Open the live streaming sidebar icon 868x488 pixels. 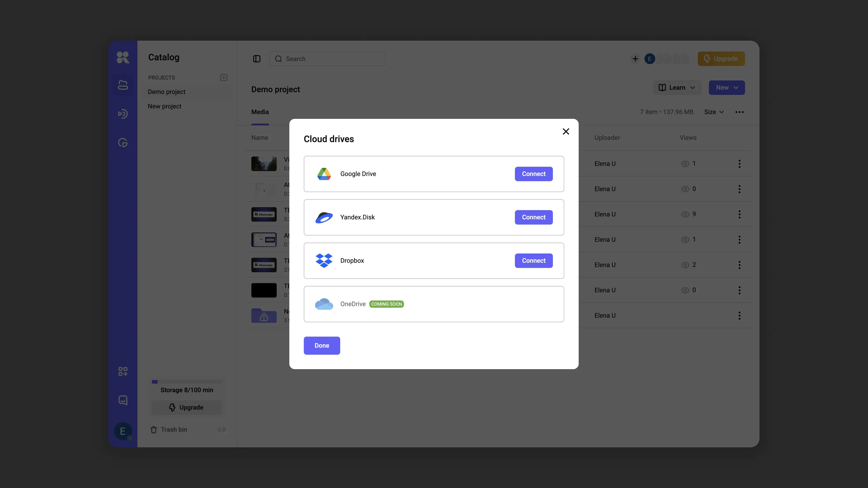123,114
